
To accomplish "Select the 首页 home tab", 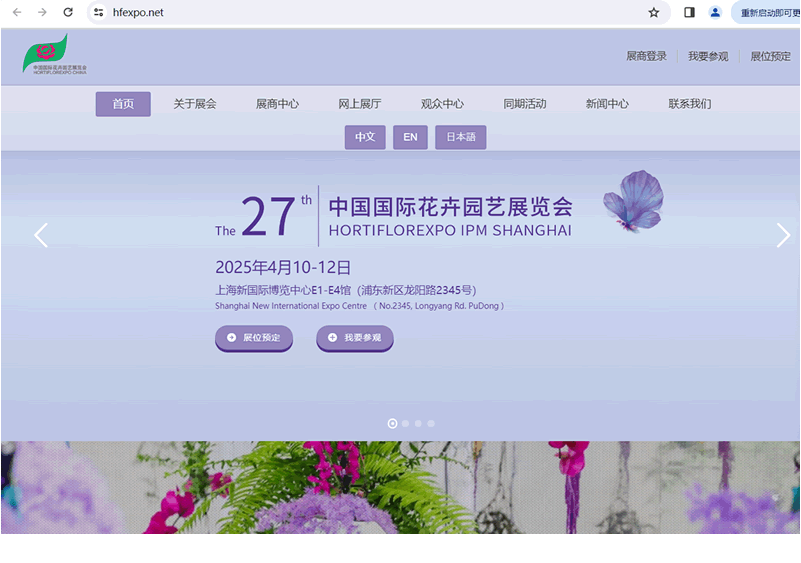I will pyautogui.click(x=123, y=104).
